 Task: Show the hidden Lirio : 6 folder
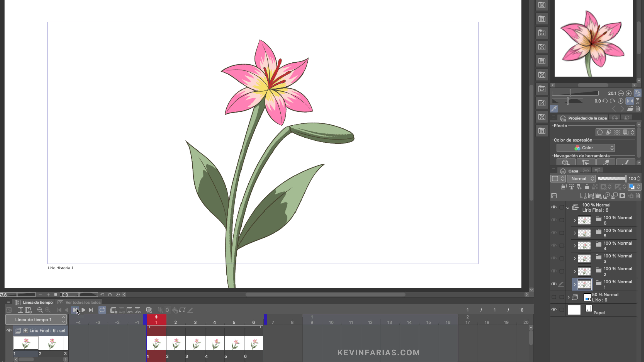point(554,297)
